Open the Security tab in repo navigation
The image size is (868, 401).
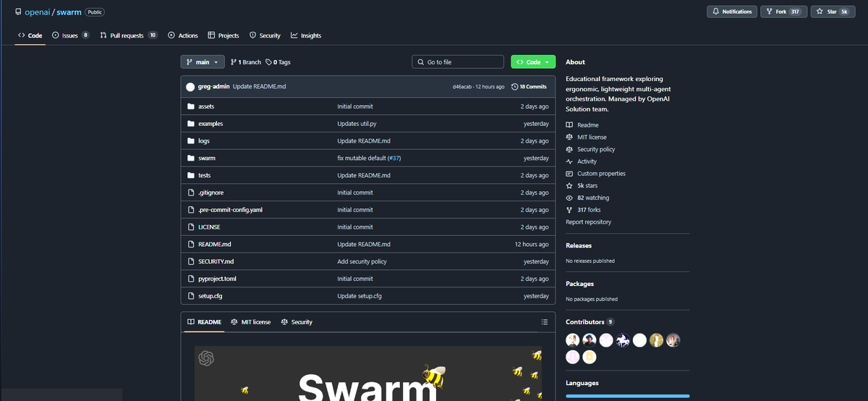(x=265, y=35)
